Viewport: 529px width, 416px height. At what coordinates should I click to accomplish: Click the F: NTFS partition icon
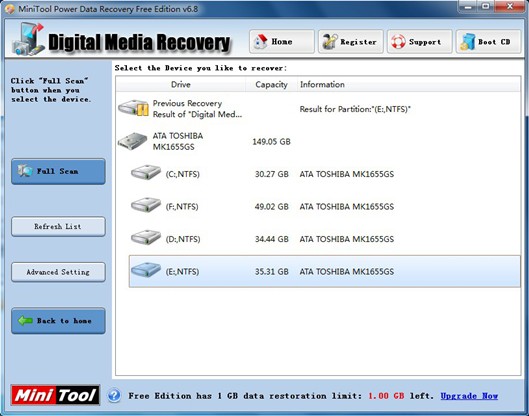click(x=146, y=205)
